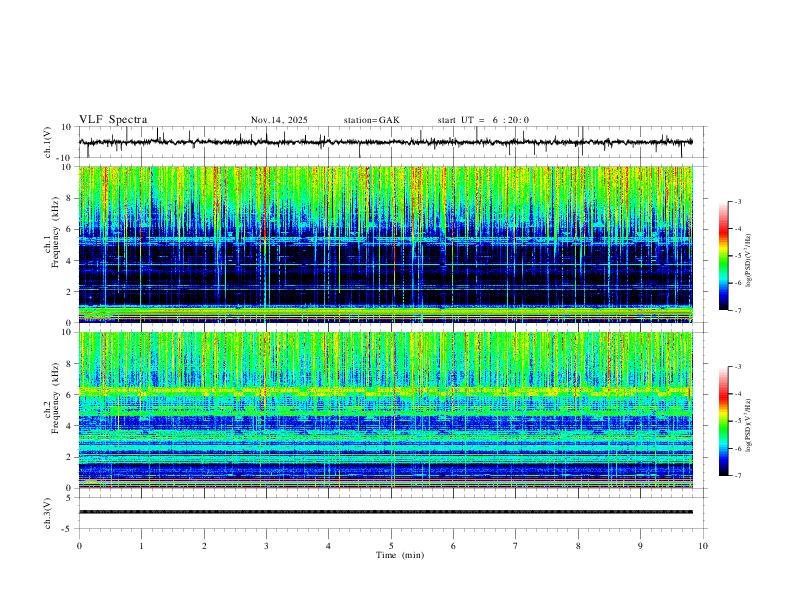
Task: Click time axis tick label "0"
Action: click(79, 546)
